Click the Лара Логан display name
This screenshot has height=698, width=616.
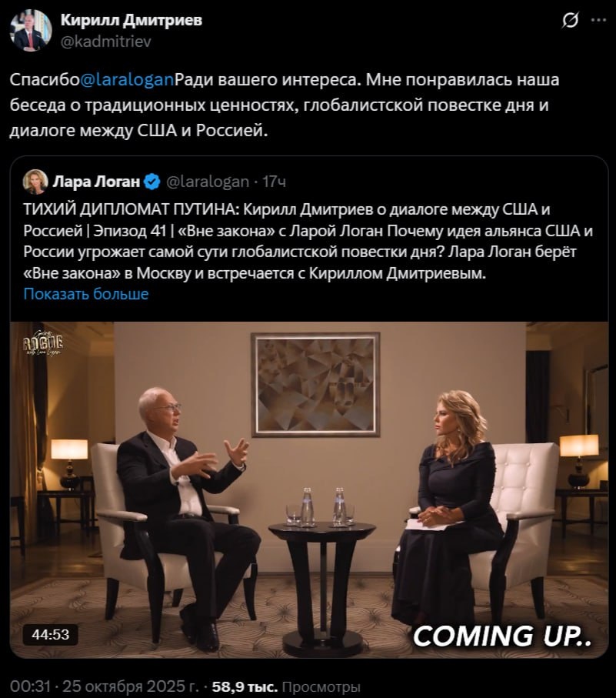tap(96, 182)
